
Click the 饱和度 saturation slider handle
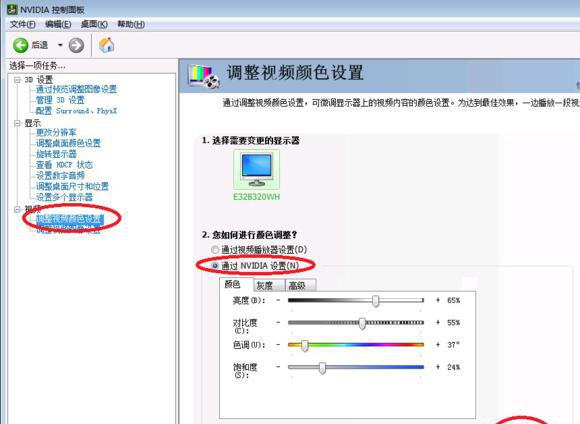coord(323,367)
